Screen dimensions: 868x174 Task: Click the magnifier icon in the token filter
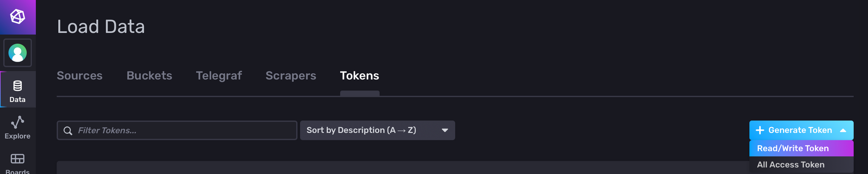coord(68,131)
